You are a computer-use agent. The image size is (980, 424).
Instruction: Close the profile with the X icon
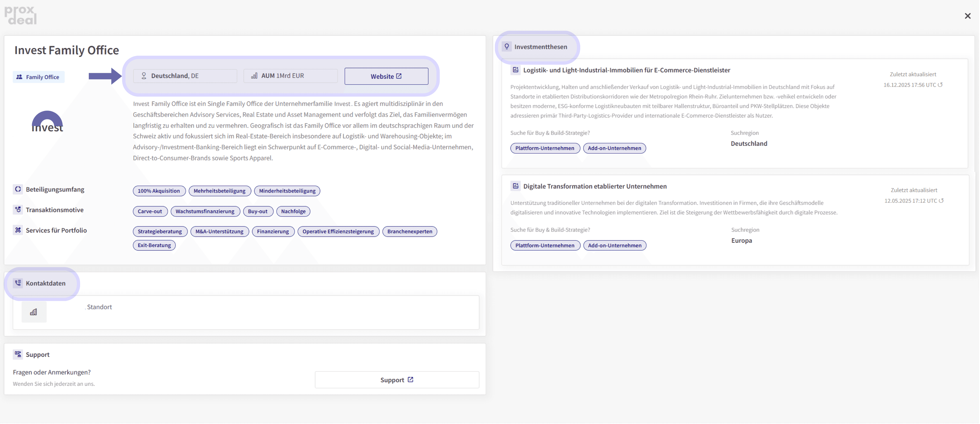(x=967, y=16)
